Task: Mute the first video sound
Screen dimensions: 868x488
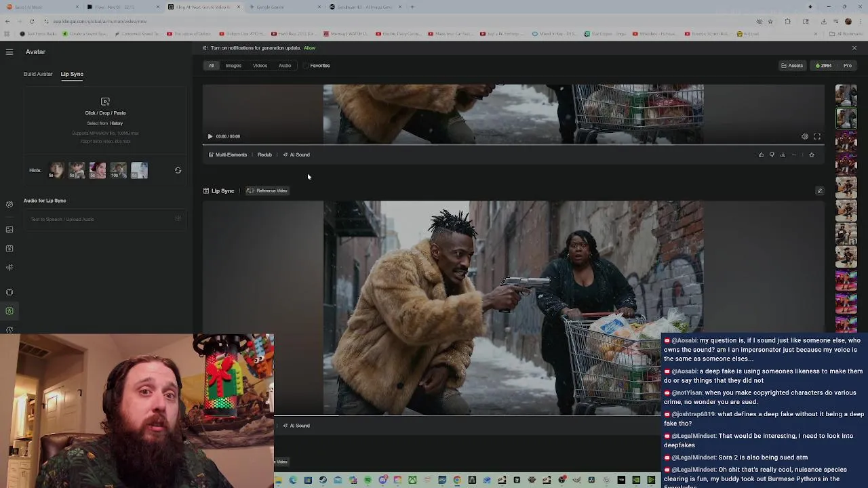Action: 804,136
